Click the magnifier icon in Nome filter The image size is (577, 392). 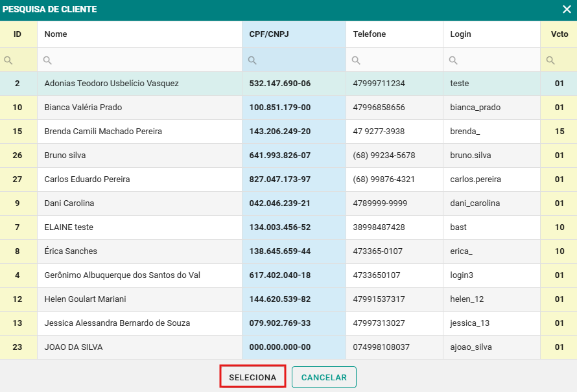[47, 60]
